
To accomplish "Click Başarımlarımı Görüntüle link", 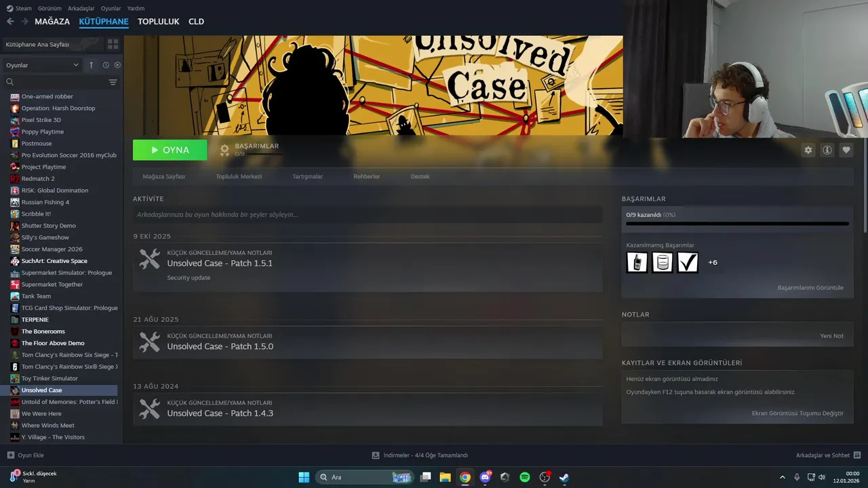I will click(810, 288).
